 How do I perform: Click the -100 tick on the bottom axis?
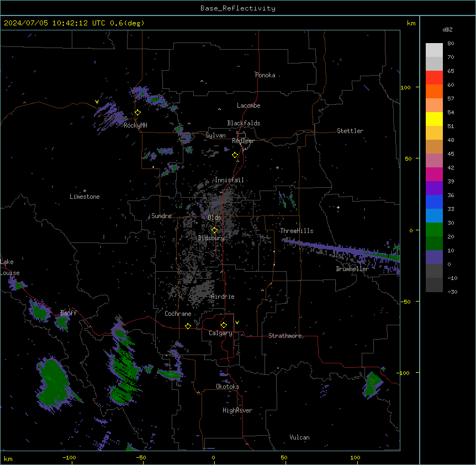[x=69, y=458]
